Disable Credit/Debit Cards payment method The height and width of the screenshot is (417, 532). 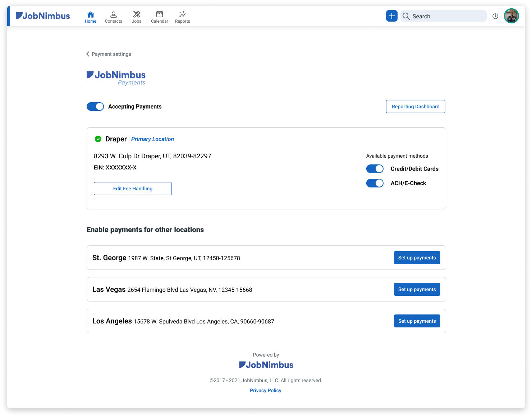click(x=375, y=169)
